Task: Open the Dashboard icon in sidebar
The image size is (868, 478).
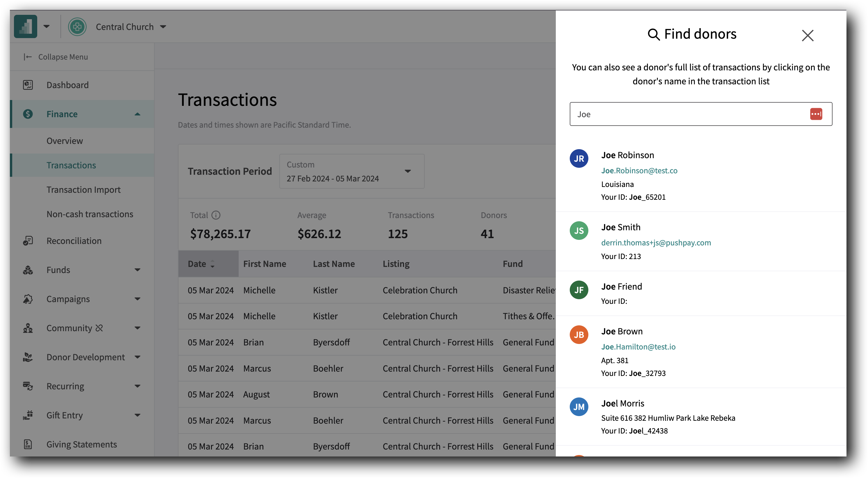Action: tap(28, 85)
